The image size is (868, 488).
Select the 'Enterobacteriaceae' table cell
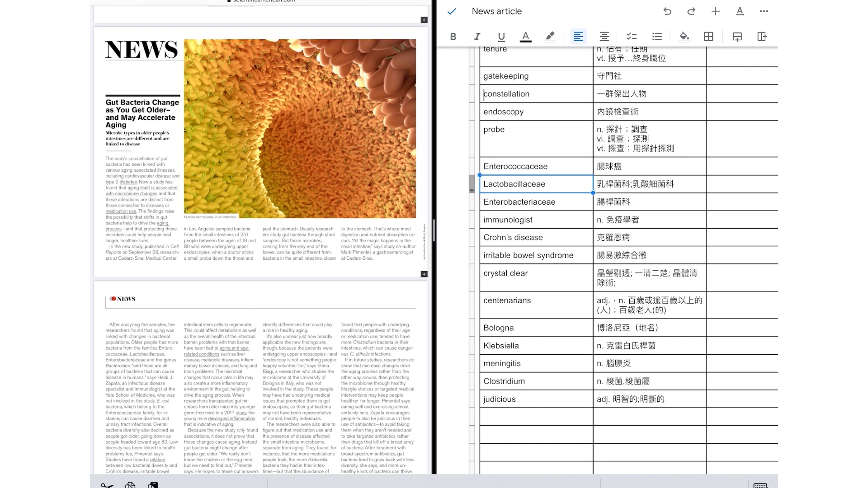536,202
